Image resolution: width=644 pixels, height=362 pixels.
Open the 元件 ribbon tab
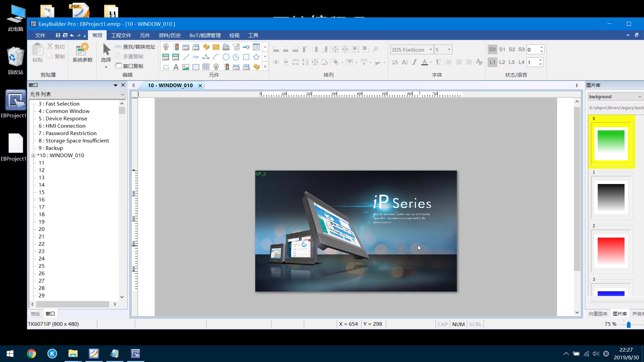click(x=145, y=35)
